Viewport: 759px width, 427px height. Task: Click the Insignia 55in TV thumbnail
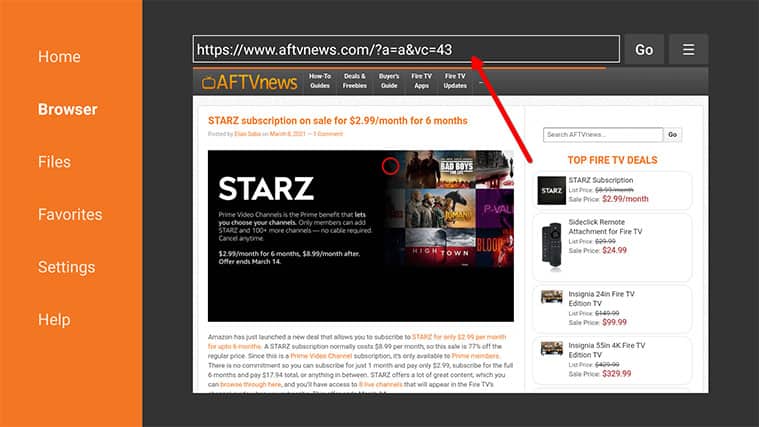point(551,348)
